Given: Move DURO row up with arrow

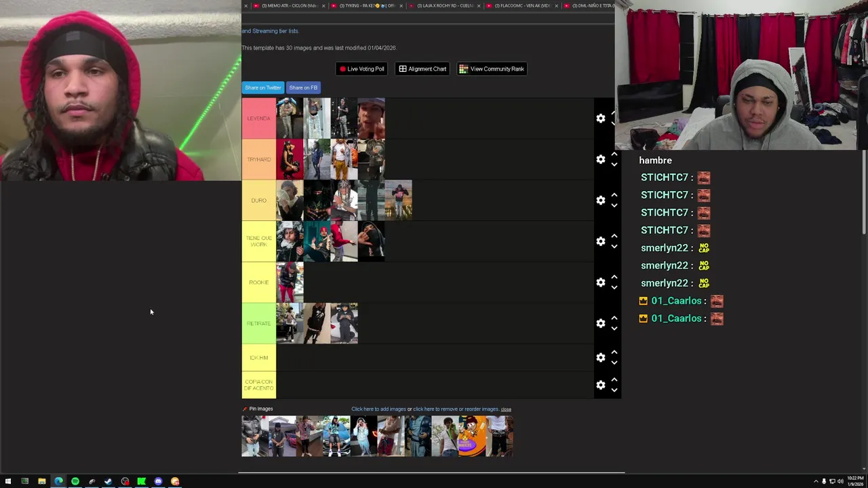Looking at the screenshot, I should point(614,195).
